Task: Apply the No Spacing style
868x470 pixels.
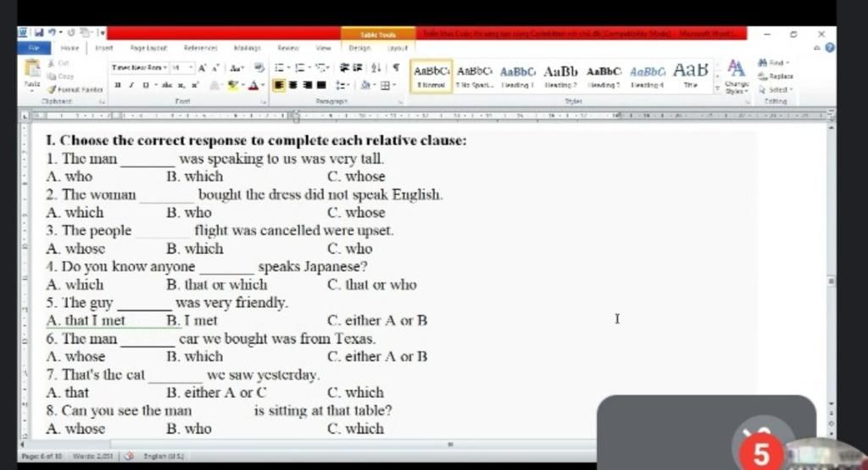Action: coord(475,76)
